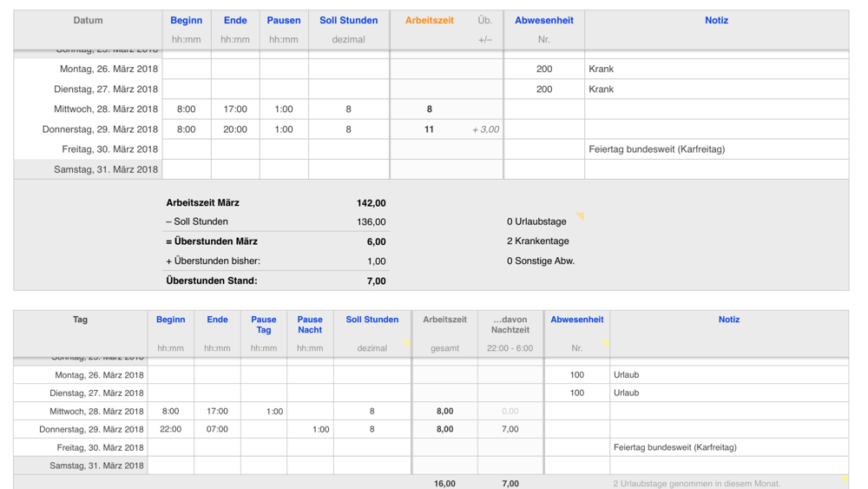Select the Nachtzeit total 7,00 in the bottom row

510,484
